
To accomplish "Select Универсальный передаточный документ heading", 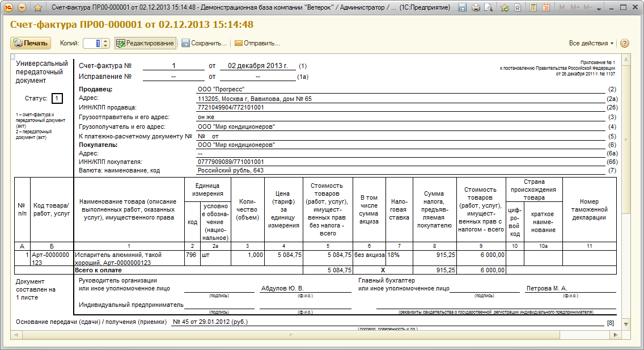I will click(42, 72).
